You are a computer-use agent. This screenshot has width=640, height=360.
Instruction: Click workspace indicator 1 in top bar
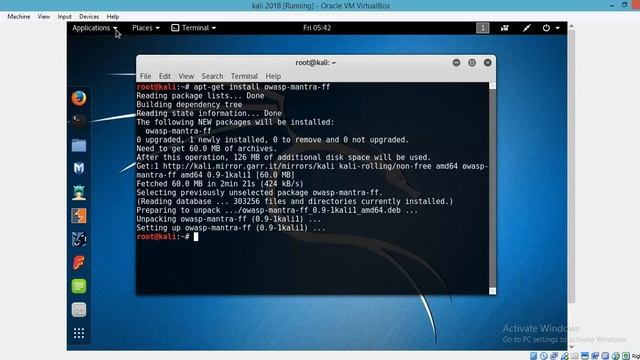[x=482, y=28]
